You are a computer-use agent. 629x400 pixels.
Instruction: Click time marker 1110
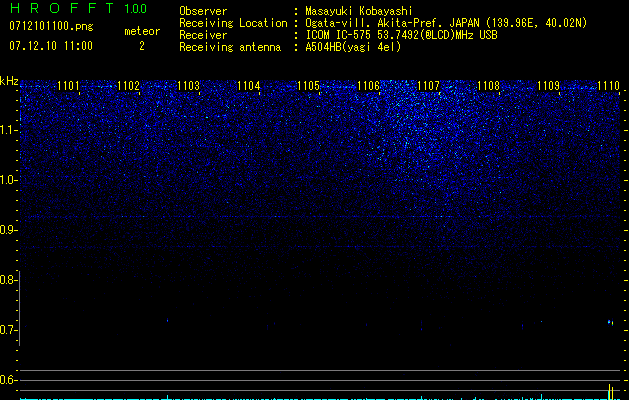(x=609, y=86)
